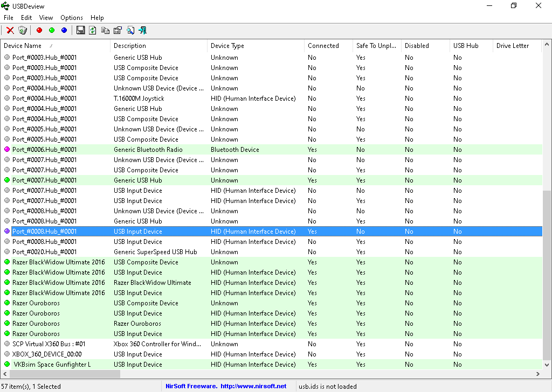Click the Xbox 360 Controller for Wind... description
The image size is (552, 392).
tap(157, 344)
